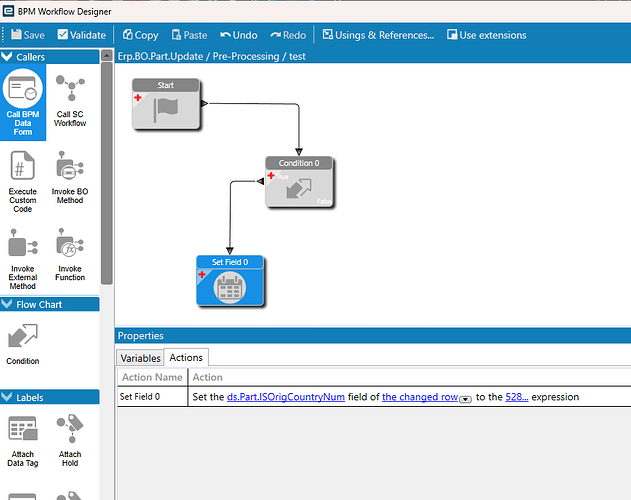This screenshot has width=631, height=500.
Task: Open the 528... expression link
Action: (x=517, y=397)
